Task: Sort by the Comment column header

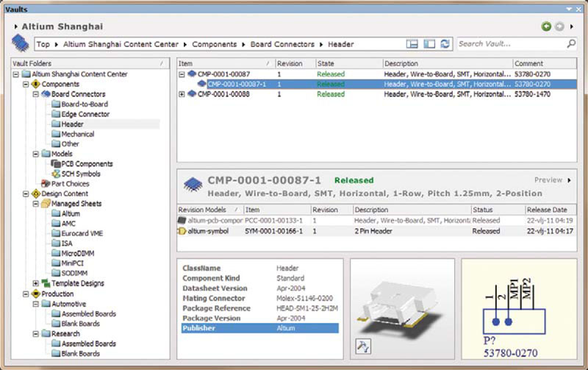Action: tap(544, 64)
